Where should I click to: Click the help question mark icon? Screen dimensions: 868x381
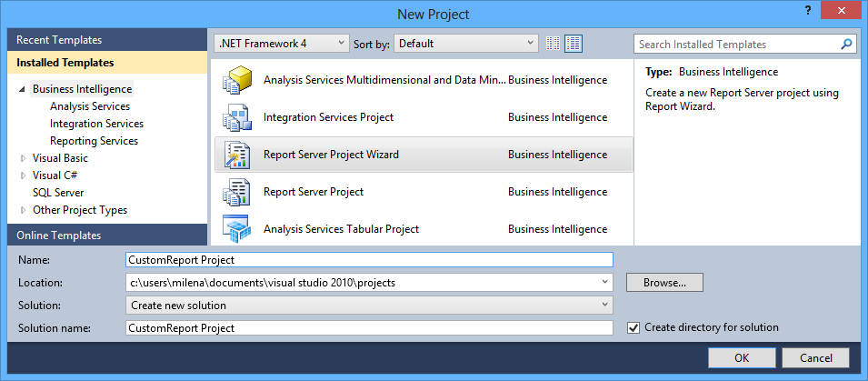tap(806, 9)
